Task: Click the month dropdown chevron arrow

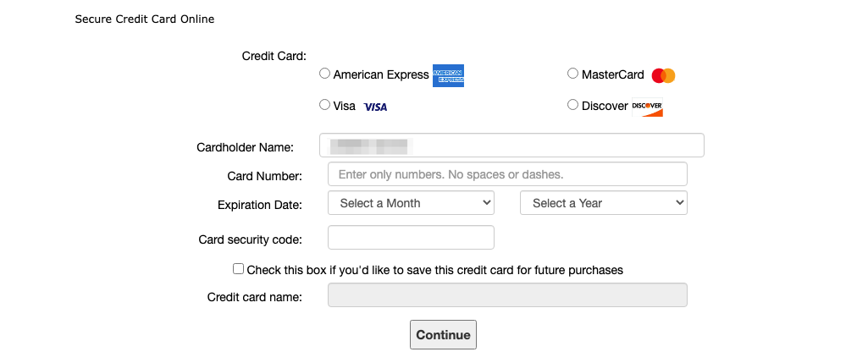Action: tap(486, 203)
